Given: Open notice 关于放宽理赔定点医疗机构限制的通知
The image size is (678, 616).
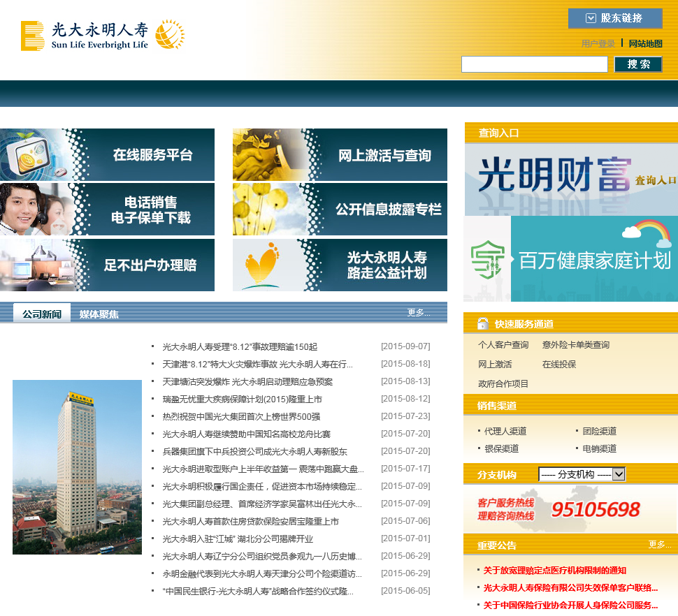Looking at the screenshot, I should pyautogui.click(x=555, y=570).
